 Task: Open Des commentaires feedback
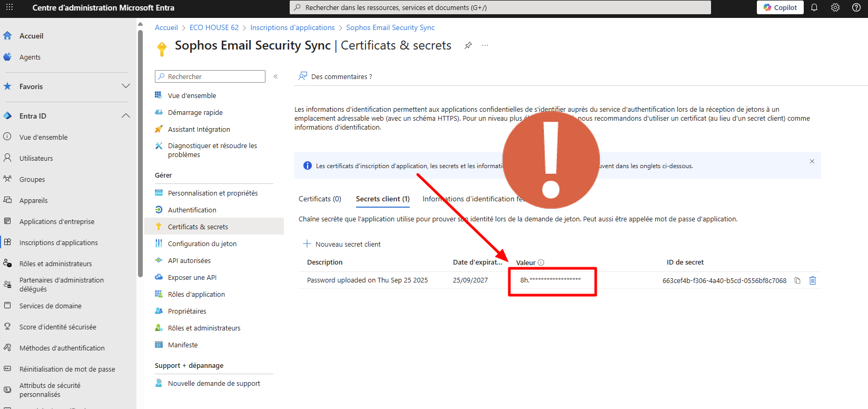click(x=336, y=76)
